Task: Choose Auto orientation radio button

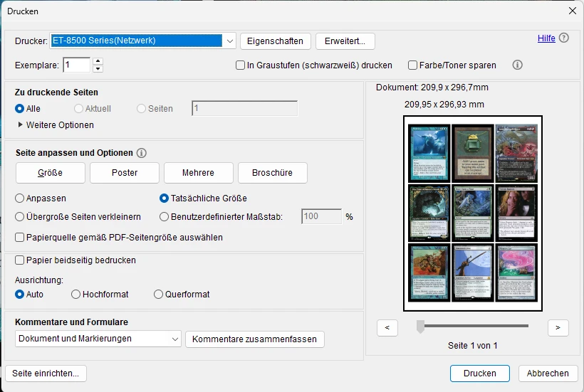Action: coord(19,295)
